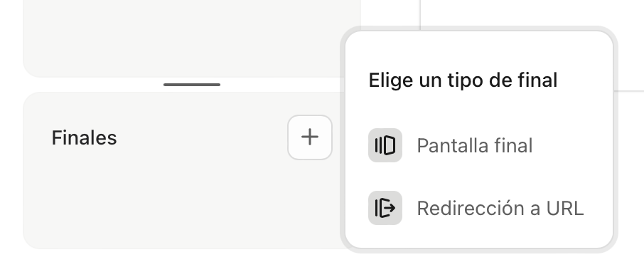This screenshot has width=644, height=272.
Task: Click the gray tile behind the end-screen icon
Action: pyautogui.click(x=385, y=145)
